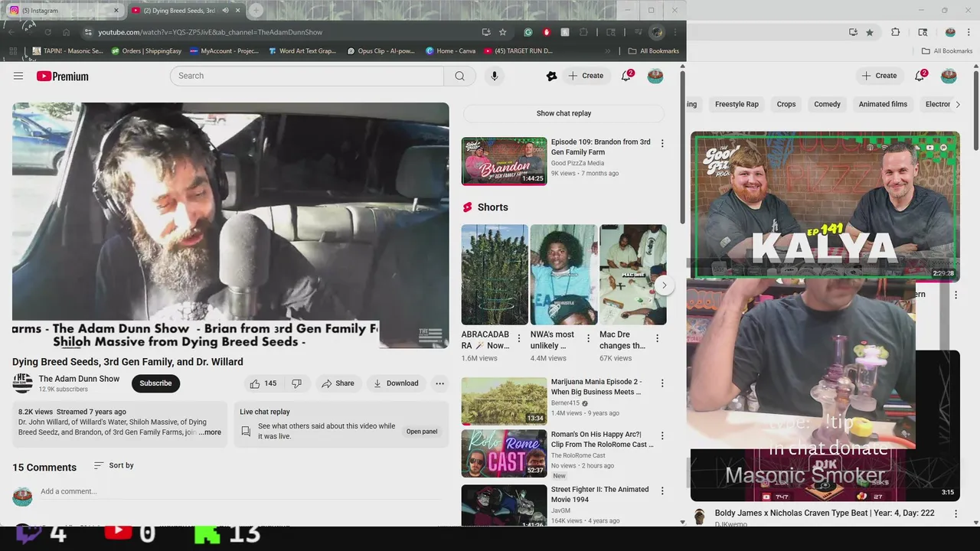Open options menu for Episode 109 video
The width and height of the screenshot is (980, 551).
(662, 143)
